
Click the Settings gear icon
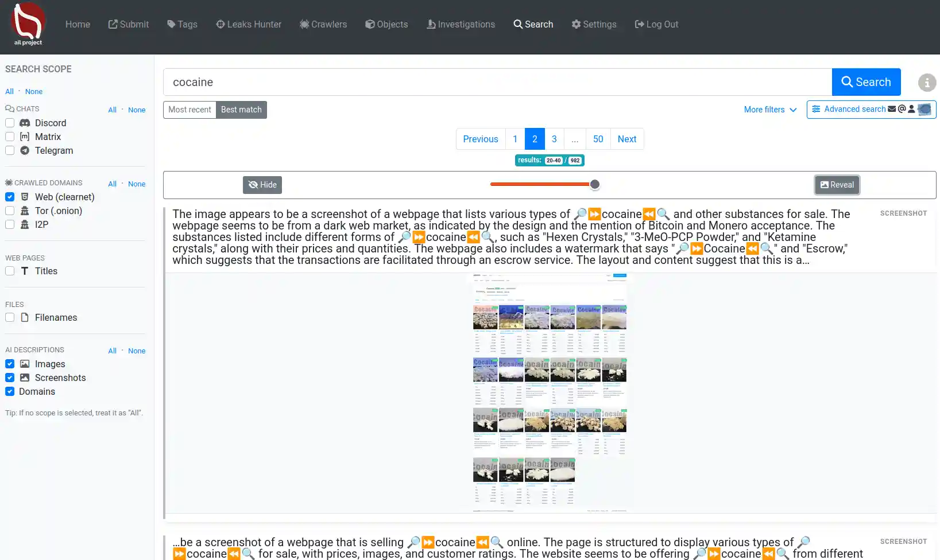(x=576, y=24)
